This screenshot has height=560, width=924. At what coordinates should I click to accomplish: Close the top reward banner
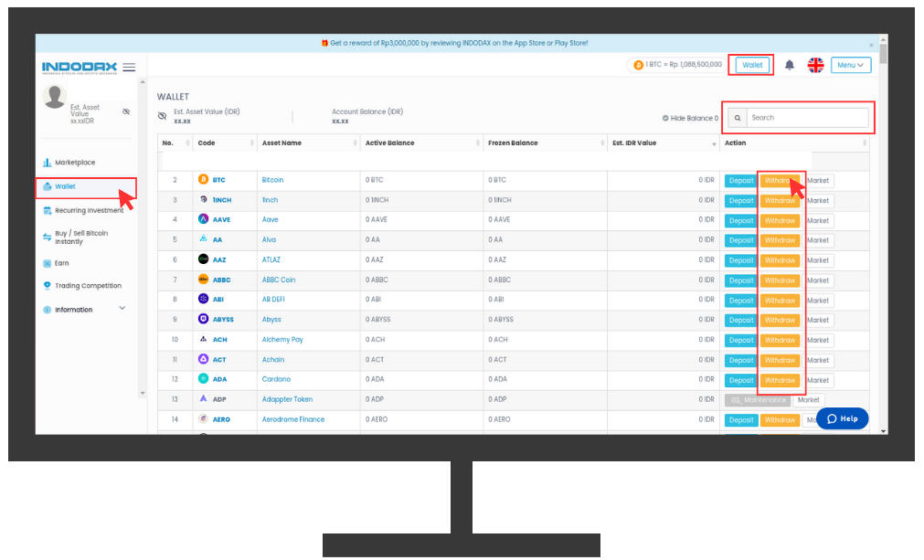(x=871, y=45)
